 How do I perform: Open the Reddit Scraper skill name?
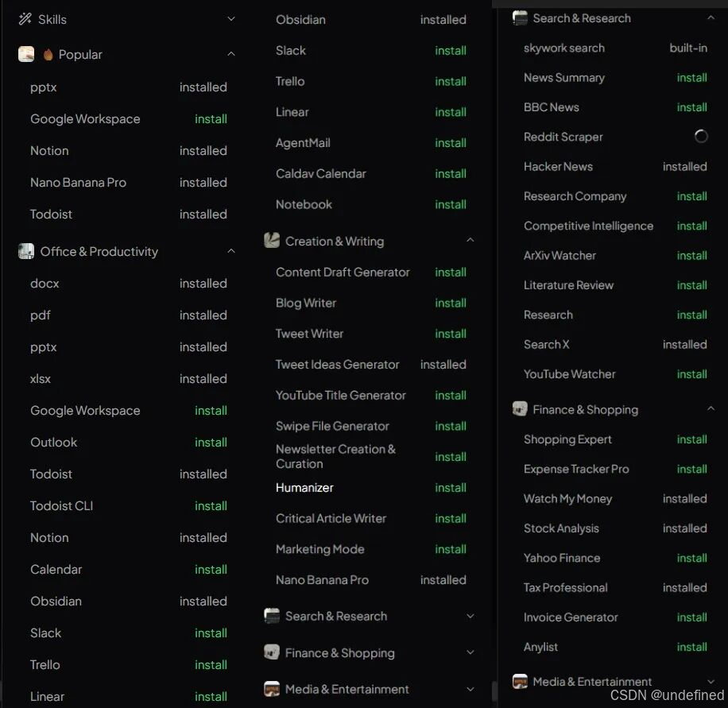pos(563,137)
